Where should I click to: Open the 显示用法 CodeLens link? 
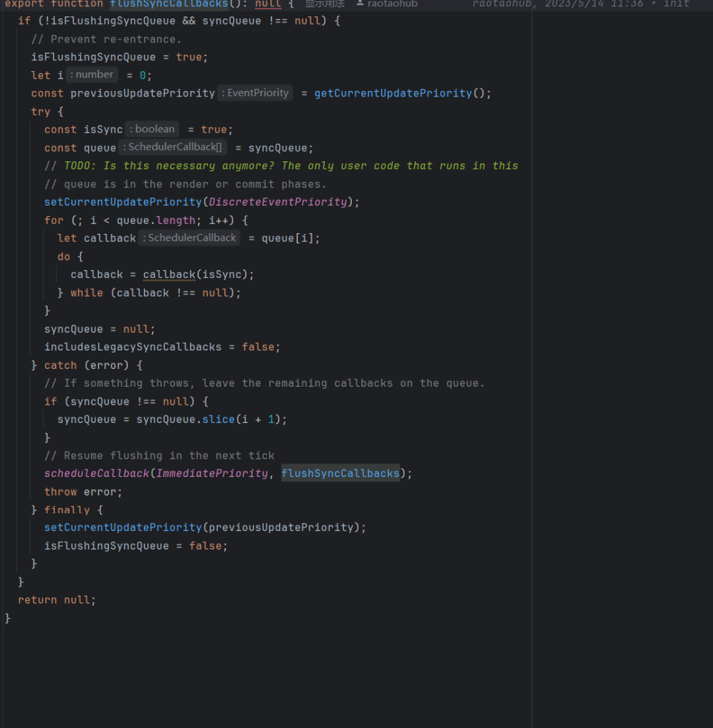coord(325,4)
